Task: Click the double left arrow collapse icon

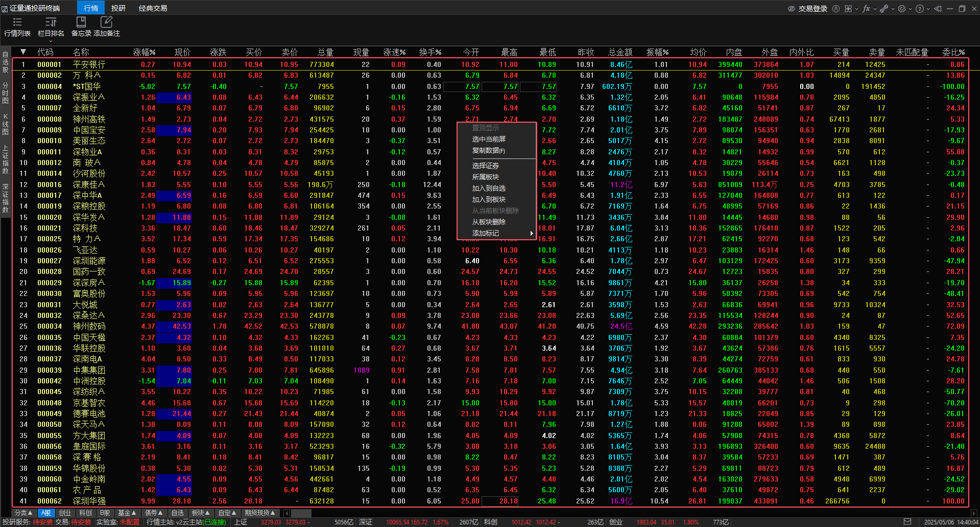Action: [x=938, y=9]
